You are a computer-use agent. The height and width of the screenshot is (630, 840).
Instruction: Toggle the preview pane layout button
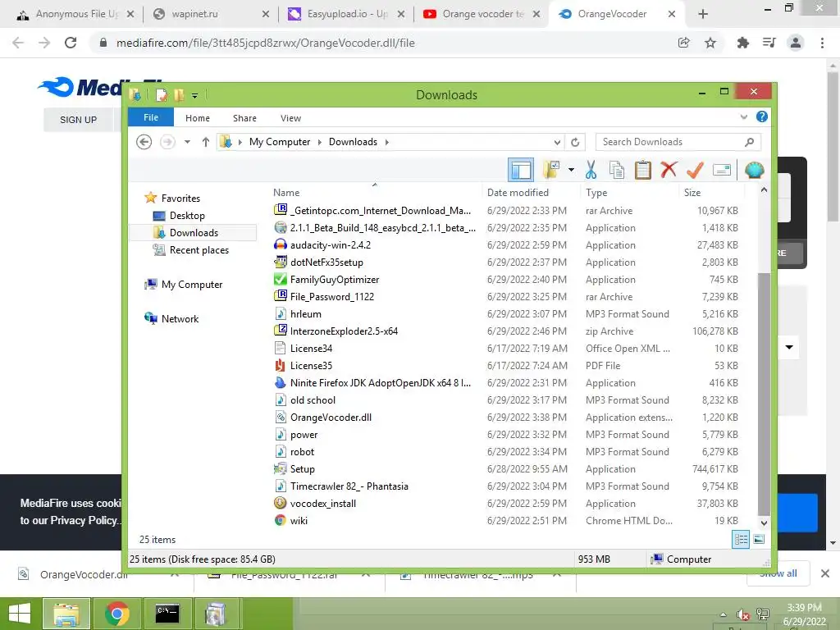click(520, 171)
